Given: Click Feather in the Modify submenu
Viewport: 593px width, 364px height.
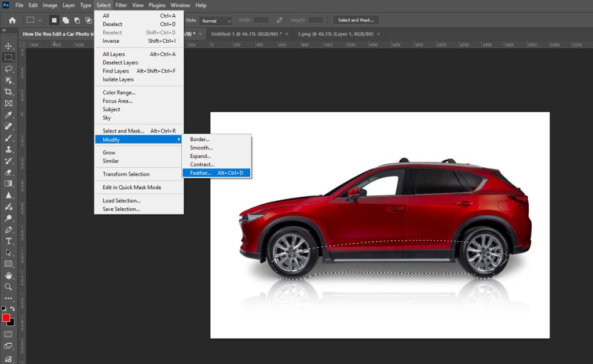Looking at the screenshot, I should click(201, 172).
